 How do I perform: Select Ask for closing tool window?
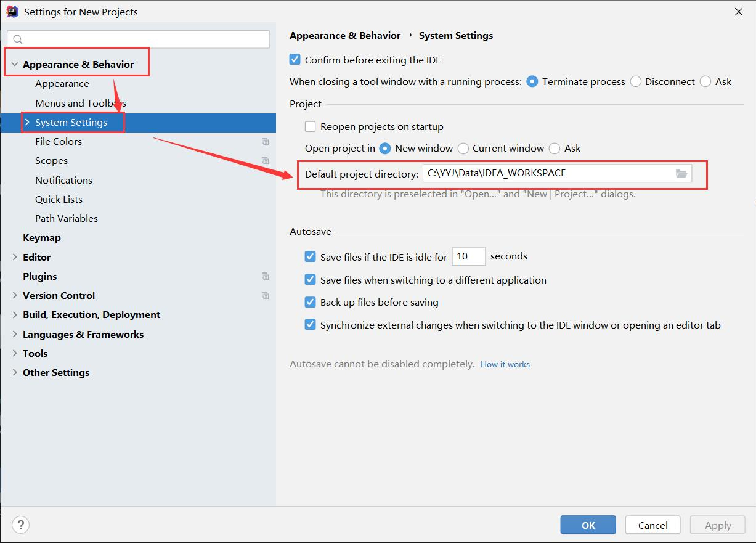[x=705, y=81]
